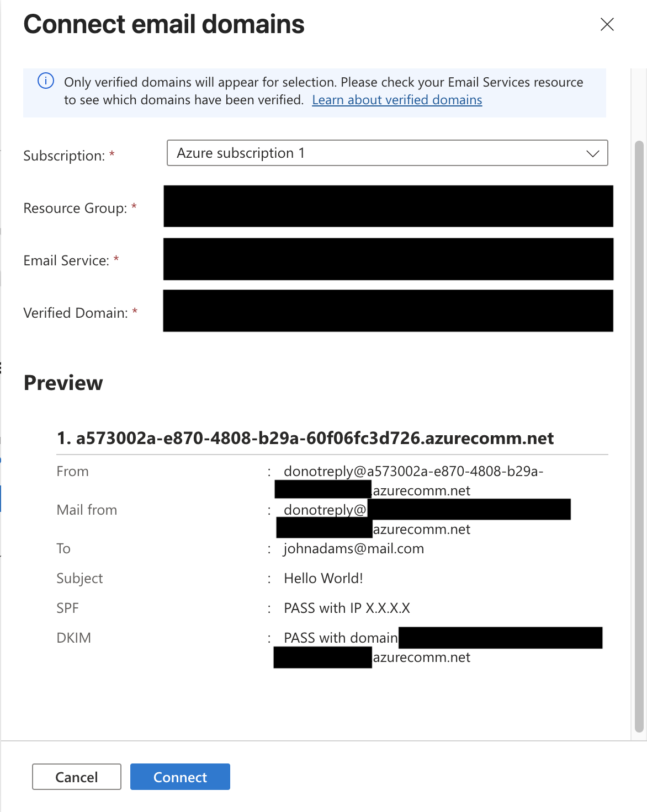Viewport: 647px width, 812px height.
Task: Click the Hello World! subject text
Action: pos(324,578)
